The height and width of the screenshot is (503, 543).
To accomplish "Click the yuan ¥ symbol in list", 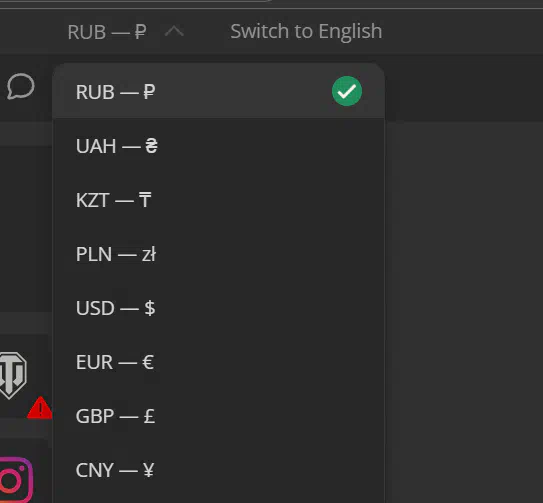I will (x=148, y=470).
